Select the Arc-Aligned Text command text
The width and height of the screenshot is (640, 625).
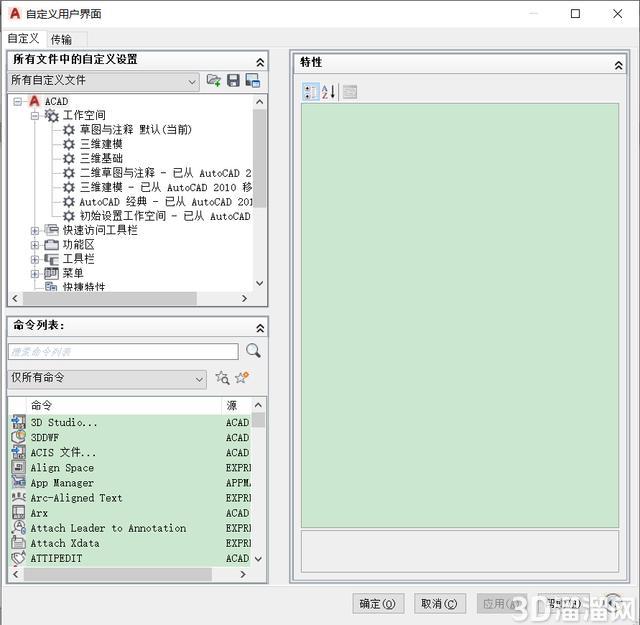(x=76, y=498)
